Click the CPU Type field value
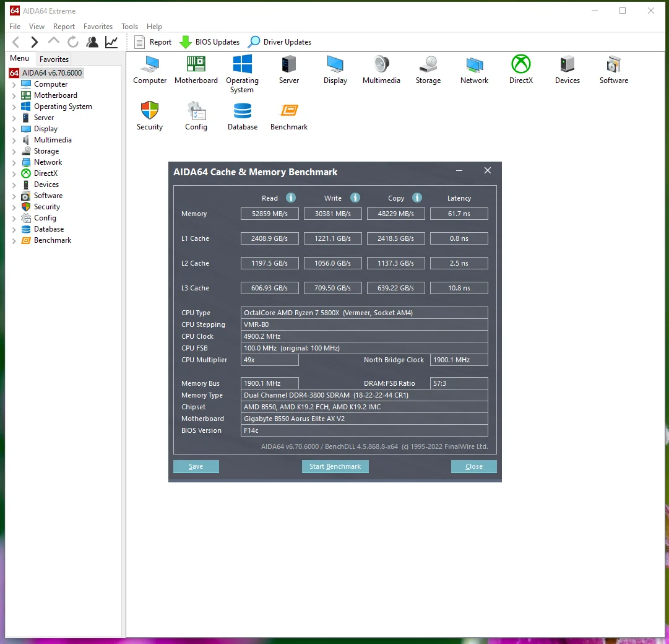The image size is (669, 644). (x=365, y=313)
